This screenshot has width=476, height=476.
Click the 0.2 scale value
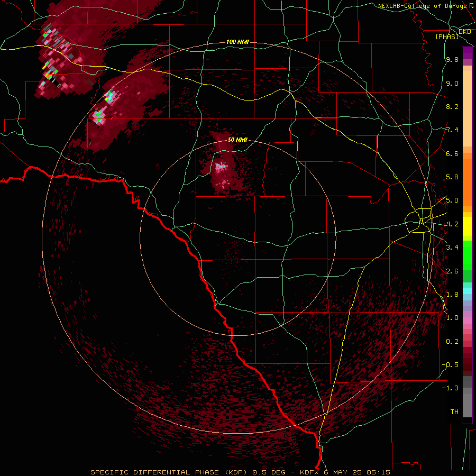[x=452, y=341]
